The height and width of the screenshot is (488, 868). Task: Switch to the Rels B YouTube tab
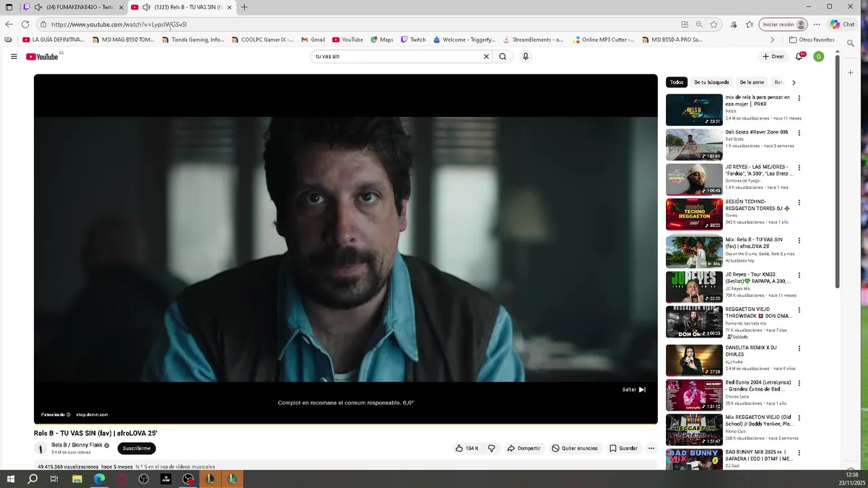coord(182,7)
